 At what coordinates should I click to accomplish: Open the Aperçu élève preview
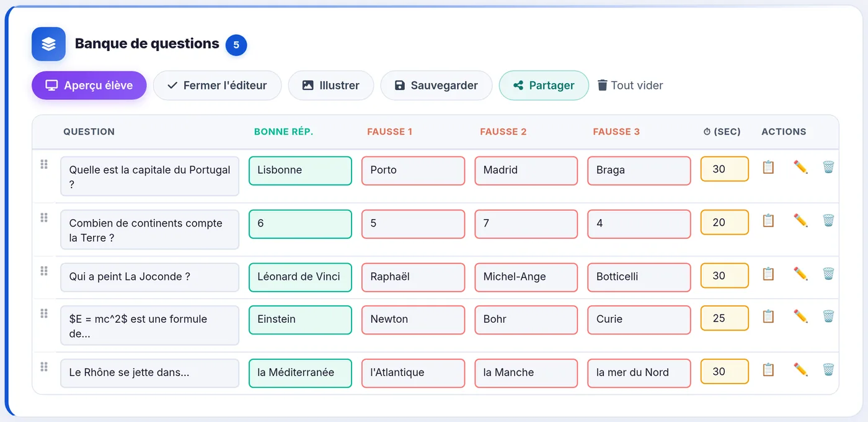point(89,86)
